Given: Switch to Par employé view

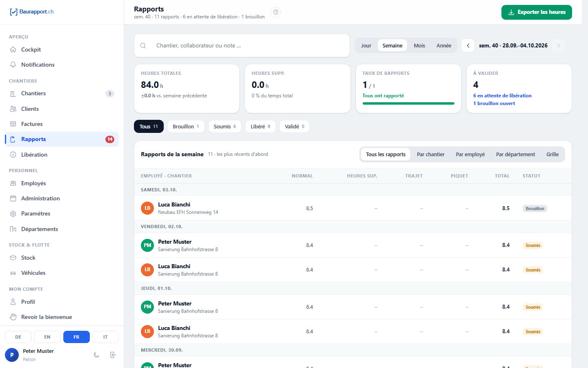Looking at the screenshot, I should [470, 154].
